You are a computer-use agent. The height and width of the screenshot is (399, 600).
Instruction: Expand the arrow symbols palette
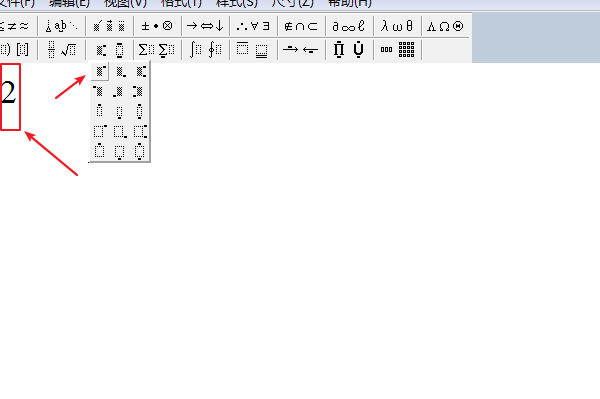coord(205,26)
